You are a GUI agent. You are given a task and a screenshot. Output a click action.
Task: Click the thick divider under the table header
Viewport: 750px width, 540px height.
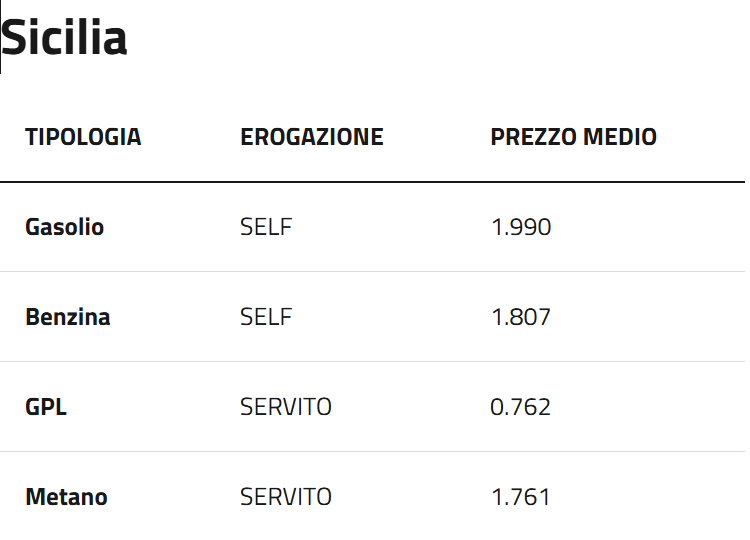click(x=372, y=182)
